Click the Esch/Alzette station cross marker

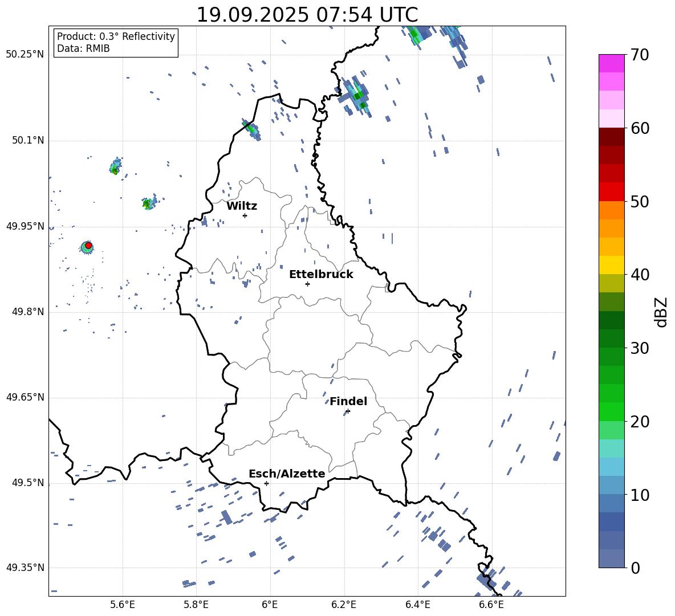[266, 483]
